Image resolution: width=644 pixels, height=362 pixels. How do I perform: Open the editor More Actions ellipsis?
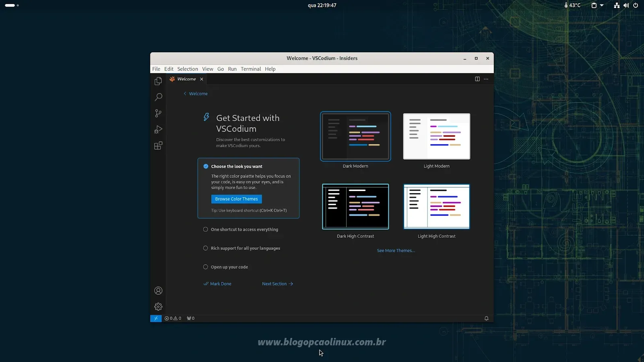click(x=486, y=79)
